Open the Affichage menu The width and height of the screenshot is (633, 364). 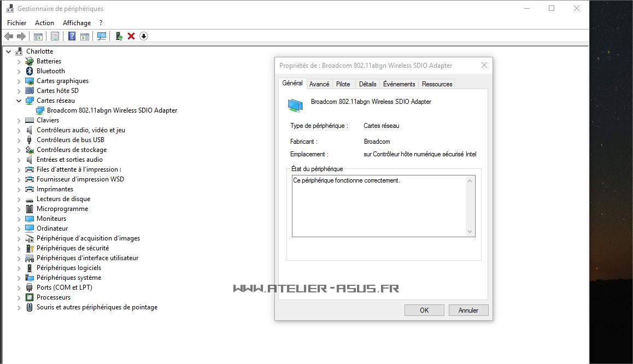(77, 23)
